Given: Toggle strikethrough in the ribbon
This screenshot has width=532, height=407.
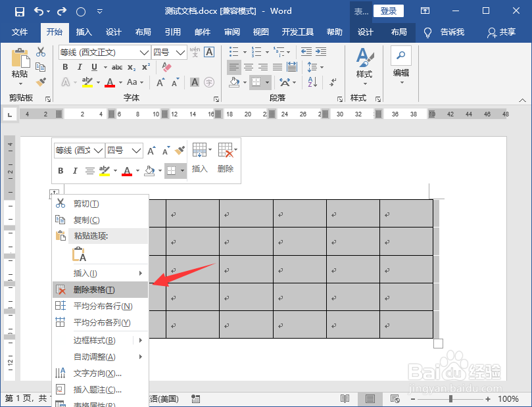Looking at the screenshot, I should 117,67.
